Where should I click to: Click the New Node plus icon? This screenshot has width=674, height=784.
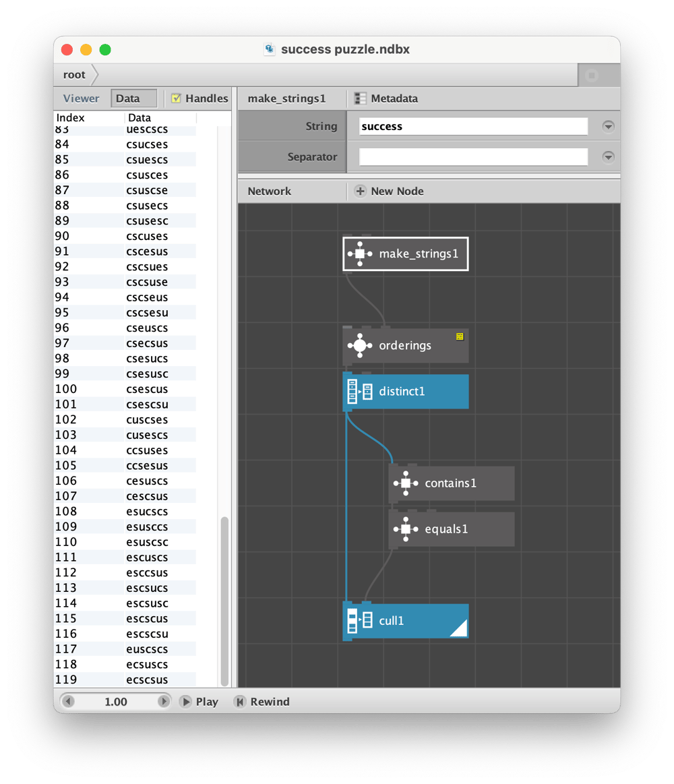[x=360, y=191]
